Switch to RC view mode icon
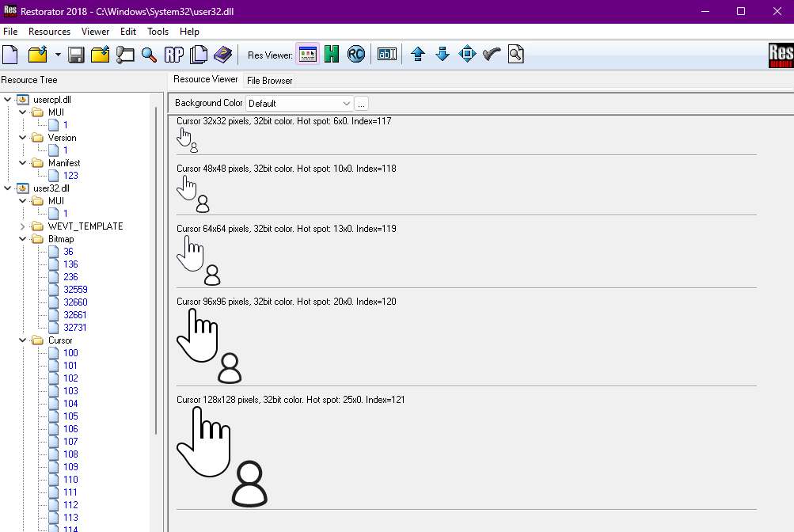794x532 pixels. (356, 54)
